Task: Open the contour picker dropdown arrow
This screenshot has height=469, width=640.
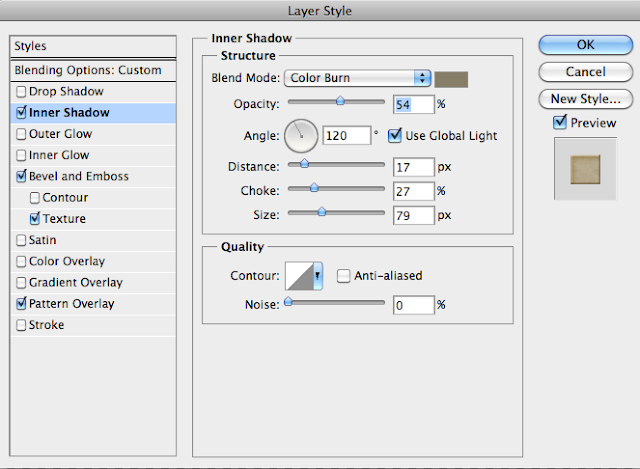Action: click(x=319, y=275)
